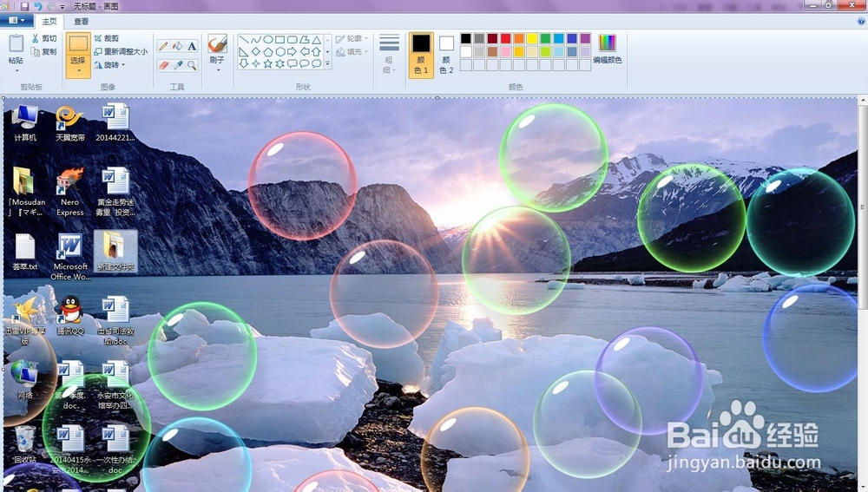Open Customize Quick Access Toolbar arrow
This screenshot has width=868, height=492.
pyautogui.click(x=62, y=7)
